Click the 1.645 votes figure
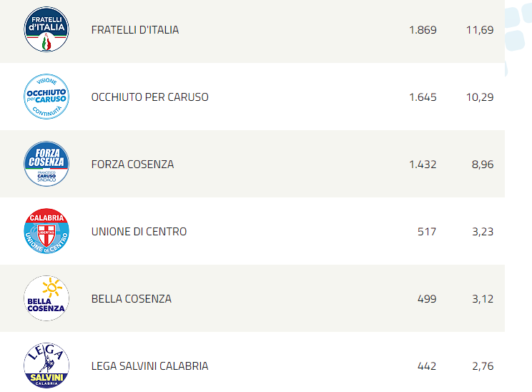The height and width of the screenshot is (392, 532). point(423,97)
